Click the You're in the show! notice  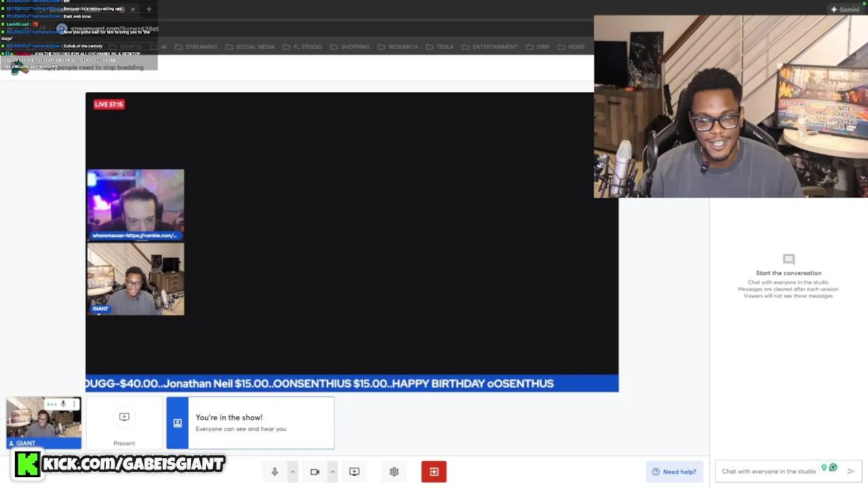[250, 423]
